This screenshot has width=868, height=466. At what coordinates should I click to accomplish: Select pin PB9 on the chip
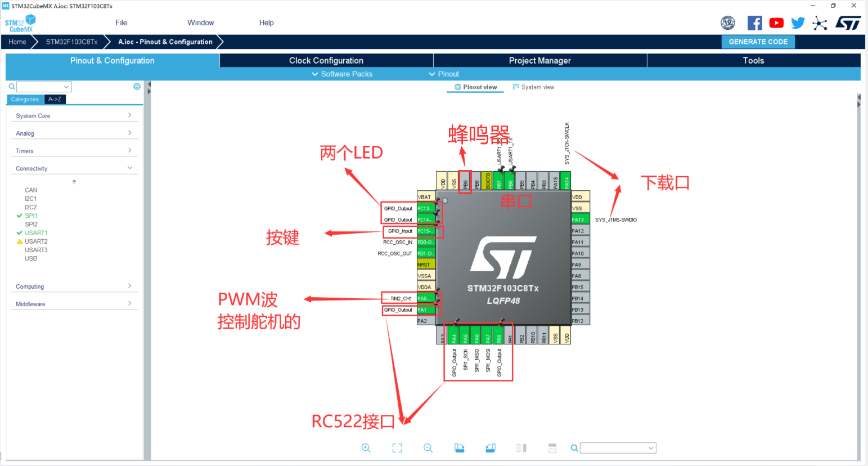465,181
